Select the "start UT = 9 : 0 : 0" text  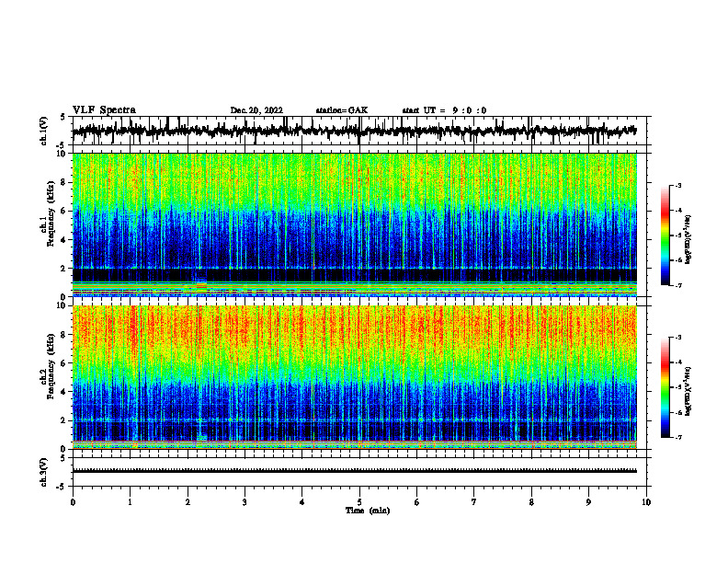[444, 110]
